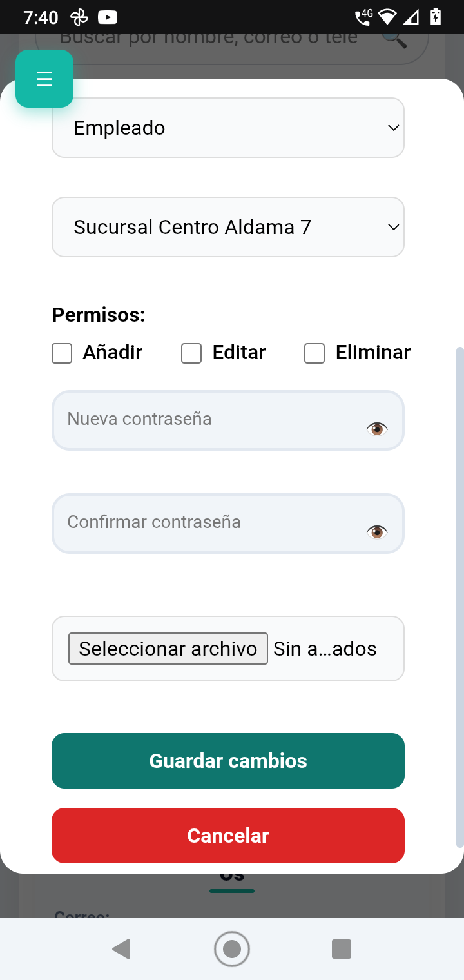Tick the Eliminar permission checkbox
The image size is (464, 980).
(x=314, y=353)
